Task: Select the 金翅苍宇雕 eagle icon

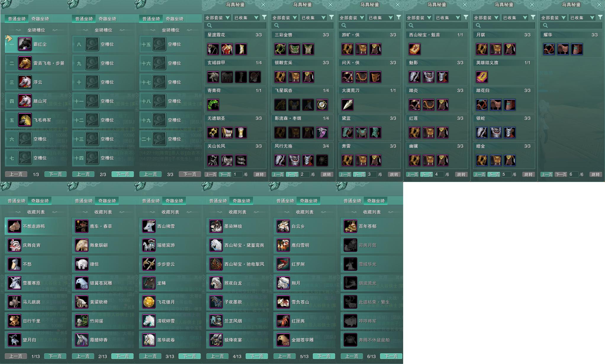Action: click(x=283, y=340)
